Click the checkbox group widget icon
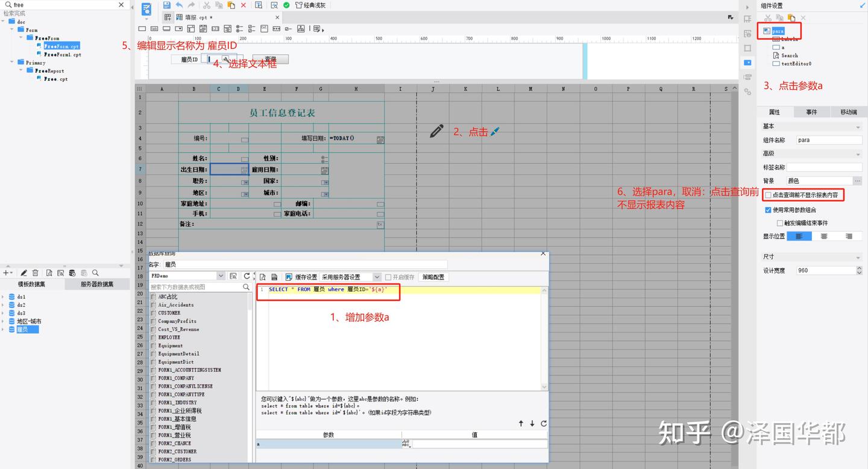This screenshot has height=469, width=868. click(x=252, y=28)
